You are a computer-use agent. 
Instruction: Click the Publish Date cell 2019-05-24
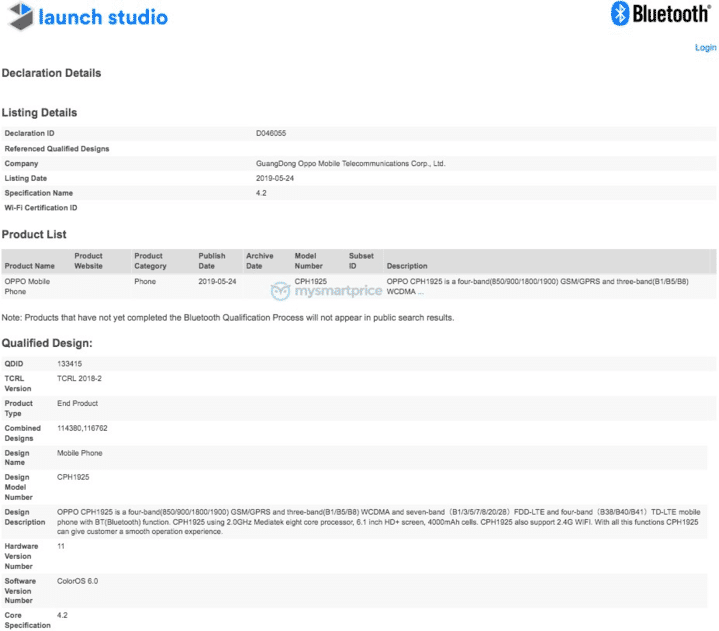point(217,282)
